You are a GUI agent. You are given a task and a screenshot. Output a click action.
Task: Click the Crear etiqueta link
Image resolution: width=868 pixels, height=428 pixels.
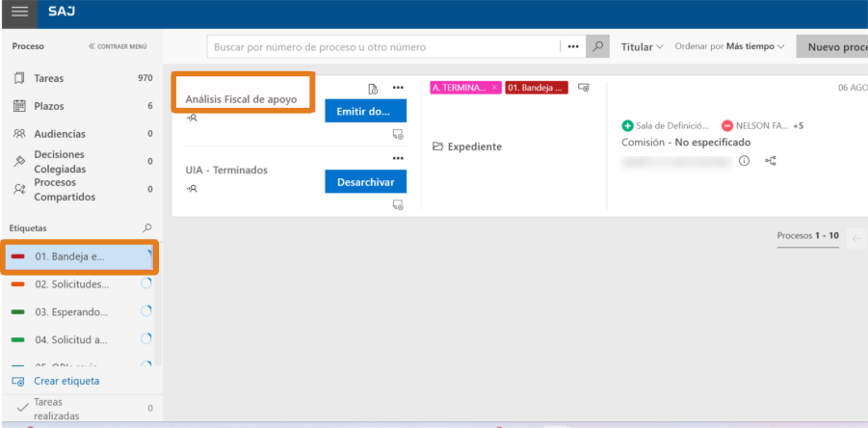click(x=66, y=381)
